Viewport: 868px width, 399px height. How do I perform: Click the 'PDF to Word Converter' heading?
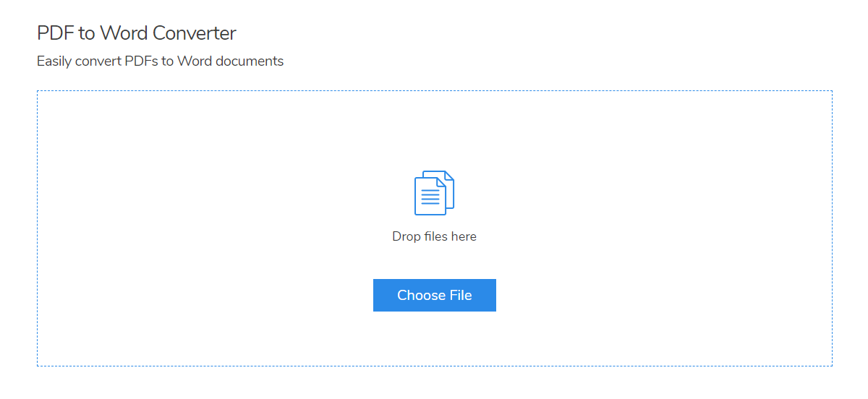(137, 33)
